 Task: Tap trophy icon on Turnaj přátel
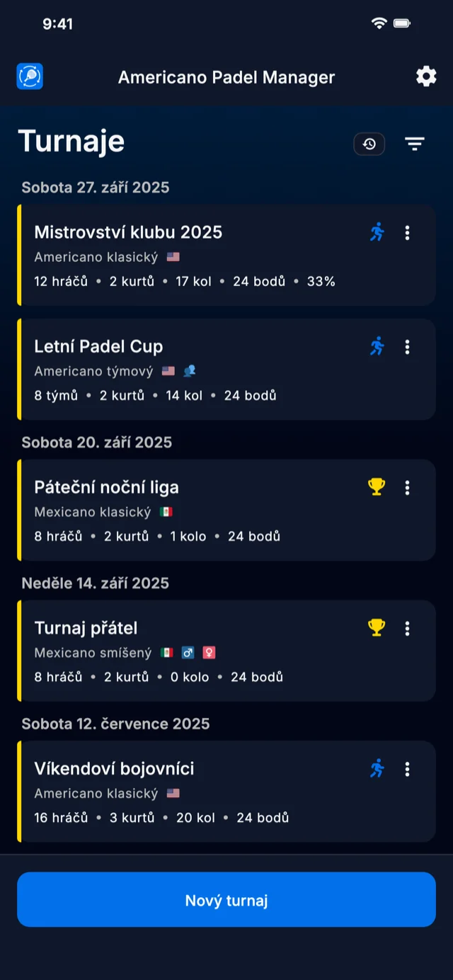pos(377,628)
